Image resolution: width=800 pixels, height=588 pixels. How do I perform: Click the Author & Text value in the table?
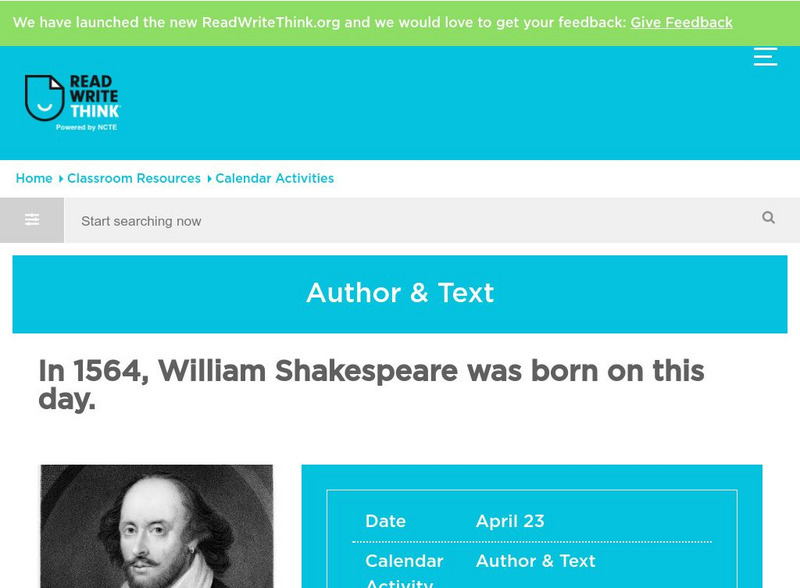click(536, 561)
